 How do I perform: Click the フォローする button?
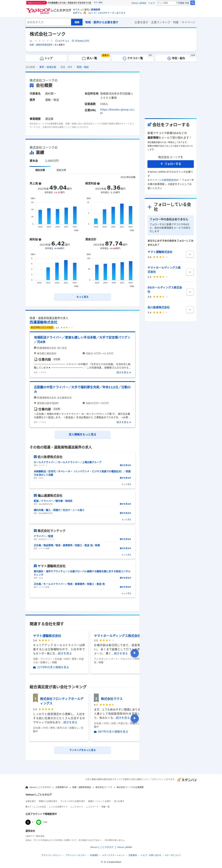(x=170, y=164)
